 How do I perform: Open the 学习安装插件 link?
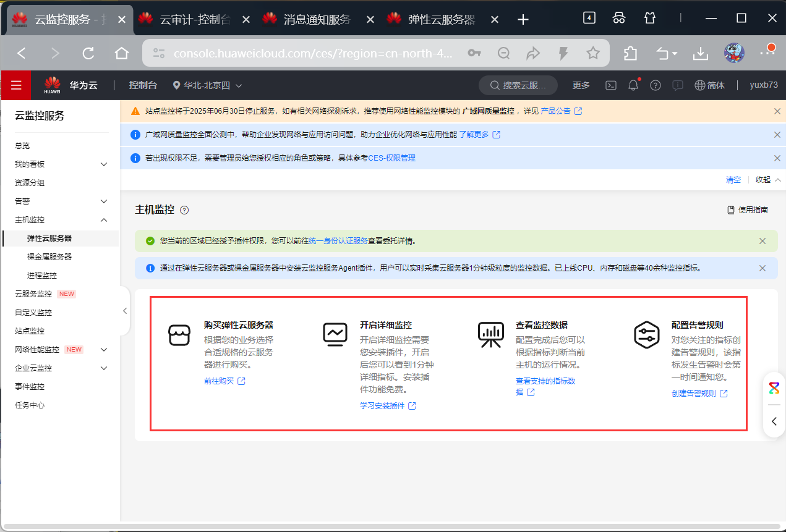(388, 406)
